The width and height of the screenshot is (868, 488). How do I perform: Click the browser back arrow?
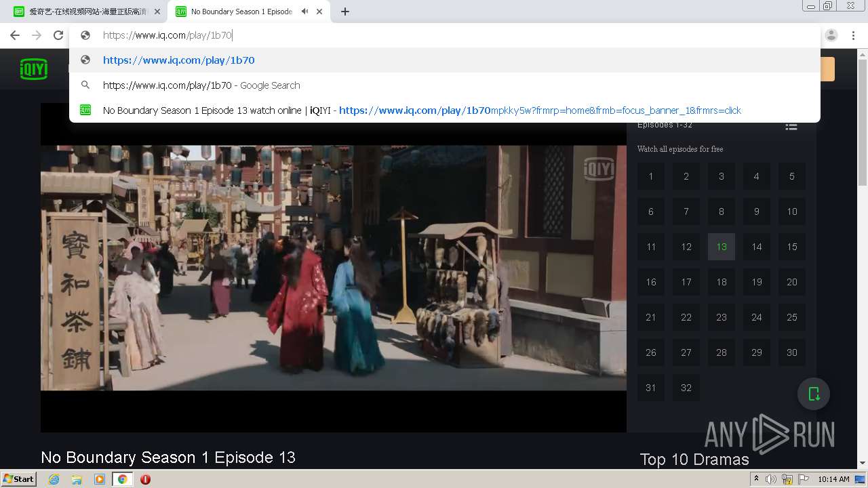[15, 35]
